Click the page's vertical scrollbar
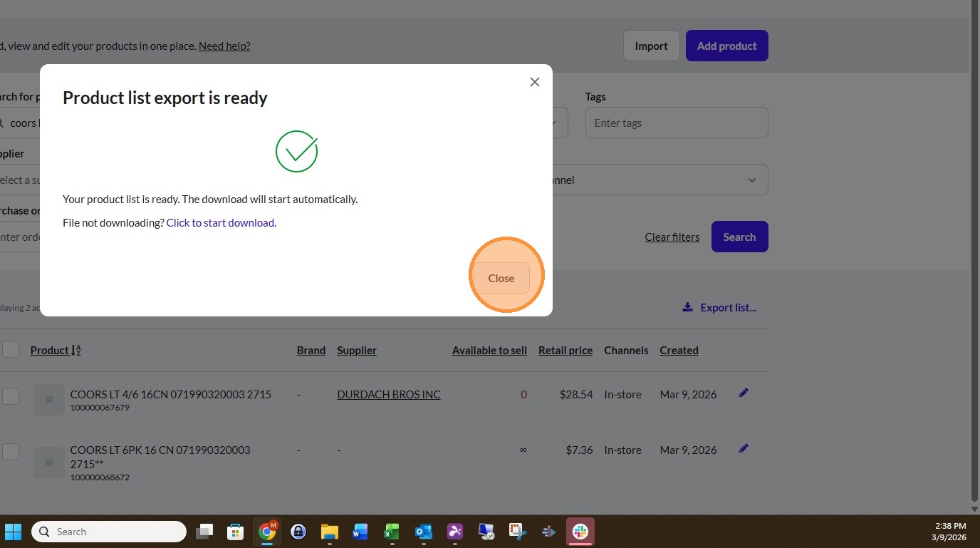 (x=975, y=249)
